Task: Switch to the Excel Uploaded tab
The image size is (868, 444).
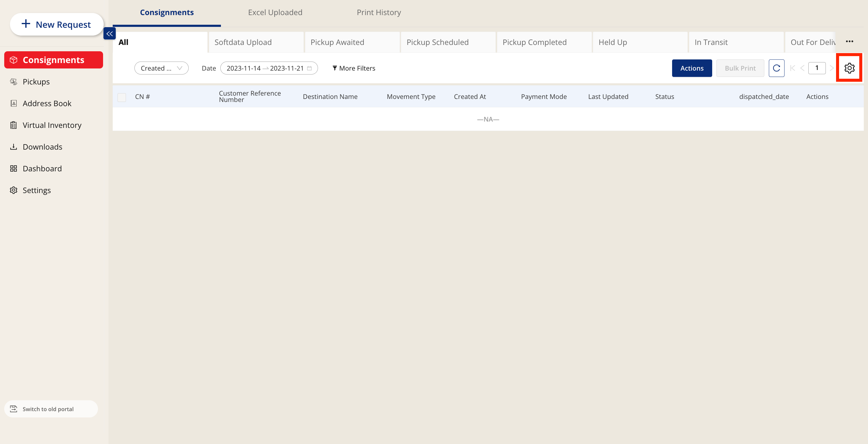Action: pyautogui.click(x=275, y=12)
